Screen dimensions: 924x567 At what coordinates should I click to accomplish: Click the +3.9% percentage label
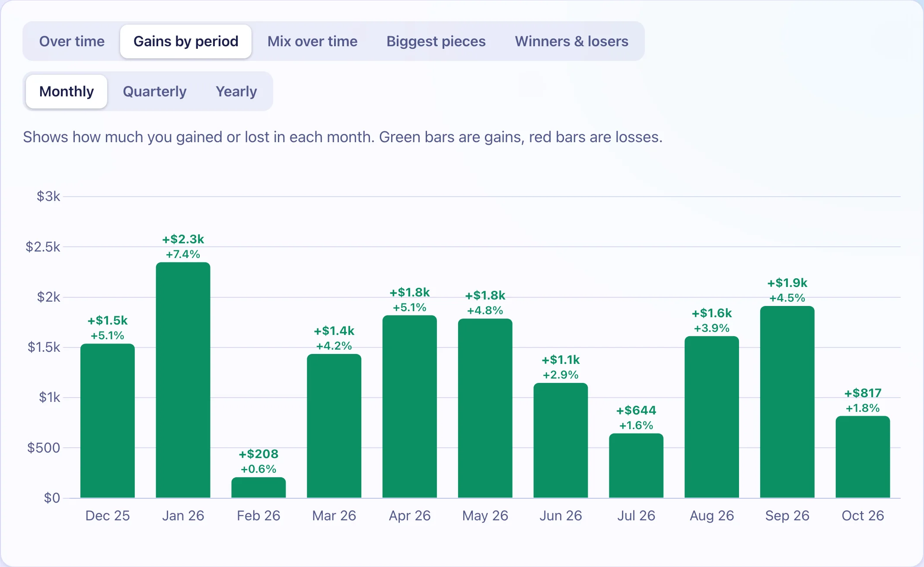pos(712,328)
